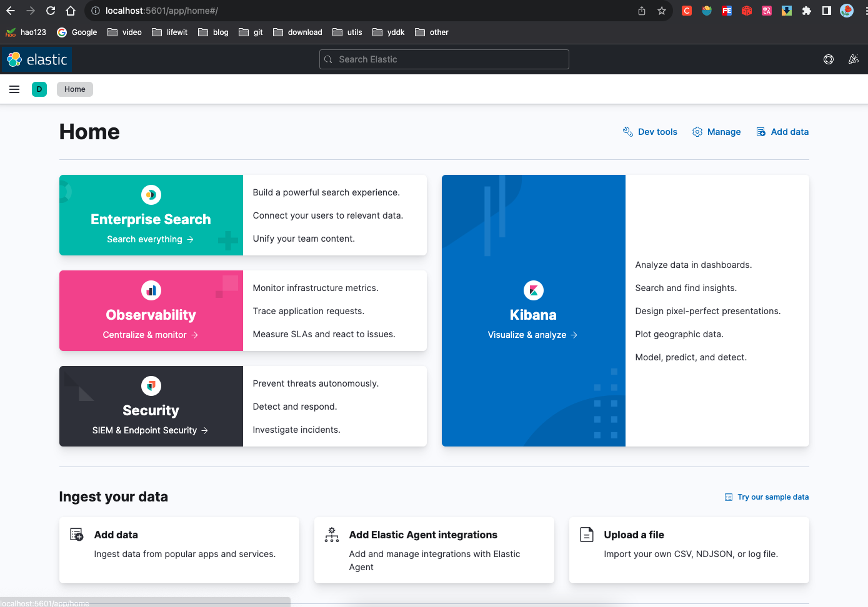Click browser back arrow

pos(11,11)
